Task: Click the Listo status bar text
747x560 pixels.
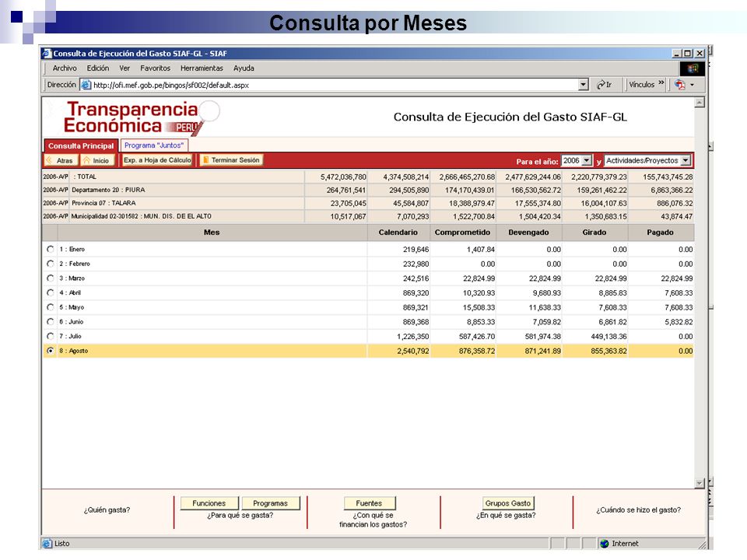Action: 62,544
